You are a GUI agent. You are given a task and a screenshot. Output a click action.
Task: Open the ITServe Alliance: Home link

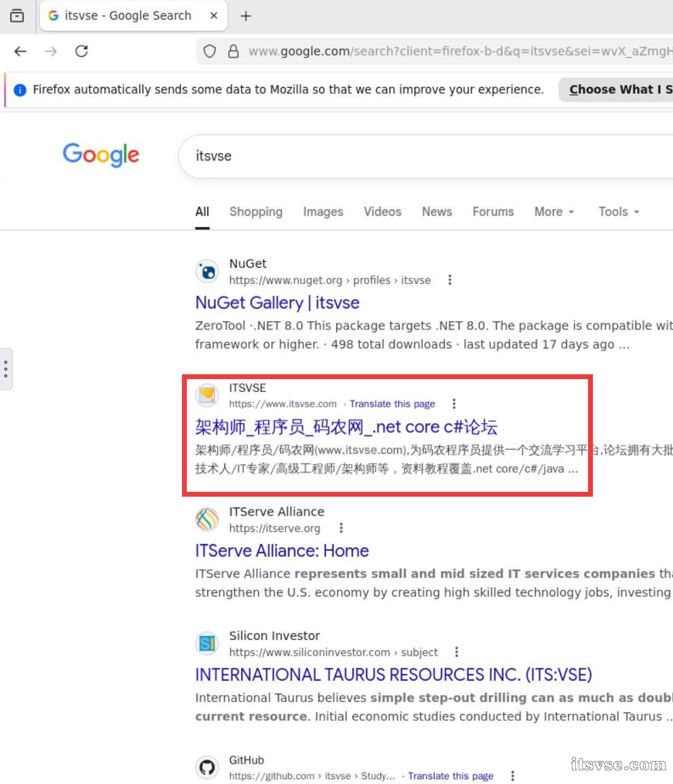pyautogui.click(x=282, y=551)
